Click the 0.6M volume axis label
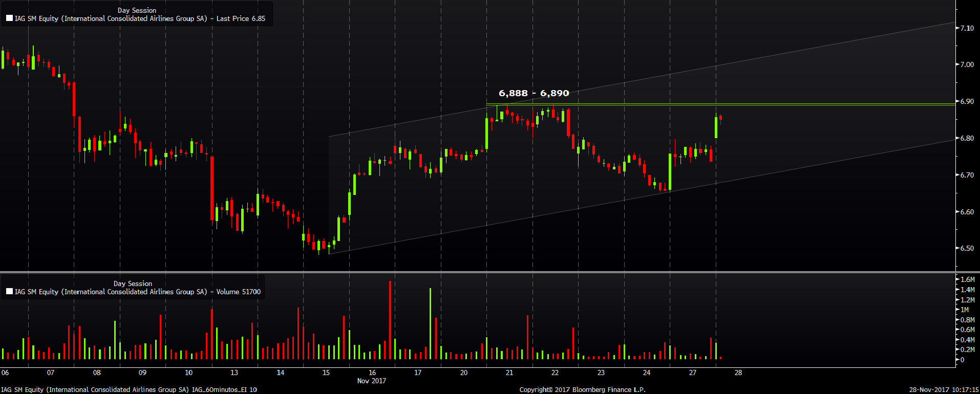 tap(968, 330)
